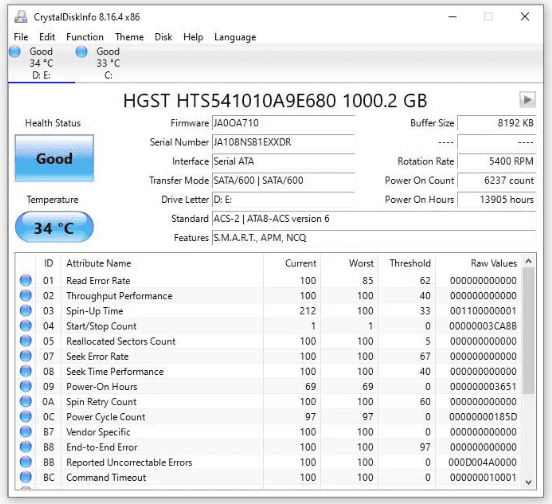This screenshot has width=552, height=504.
Task: Click the Spin-Up Time current value 212
Action: coord(308,311)
